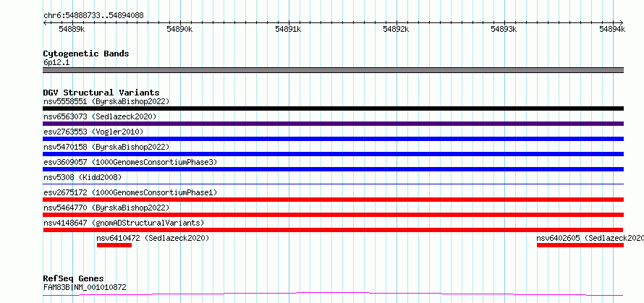The height and width of the screenshot is (303, 644).
Task: Click the 54891k ruler label
Action: coord(288,29)
